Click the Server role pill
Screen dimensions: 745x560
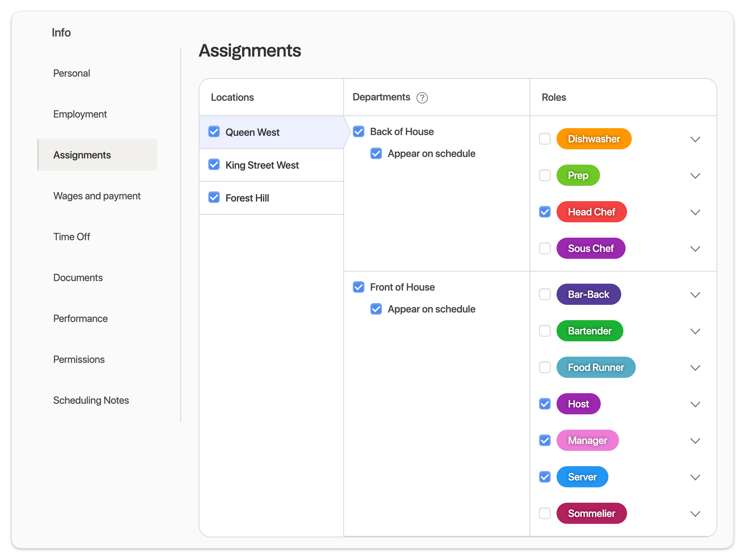pos(582,477)
